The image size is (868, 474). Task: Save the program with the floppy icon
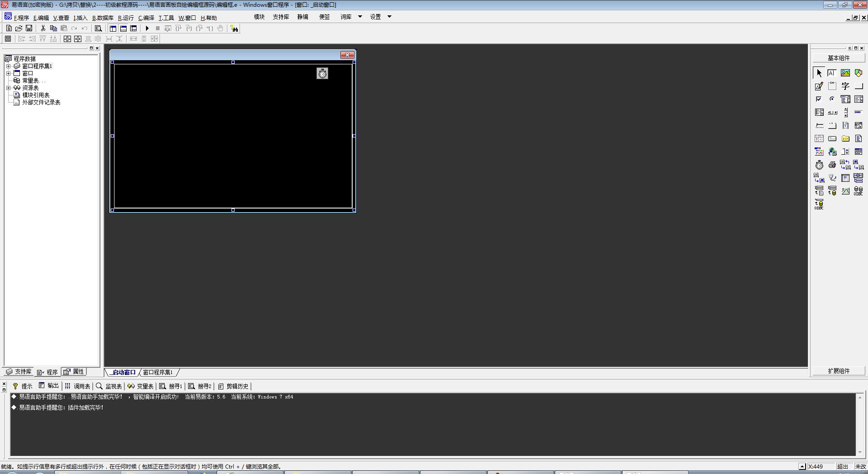(x=29, y=28)
